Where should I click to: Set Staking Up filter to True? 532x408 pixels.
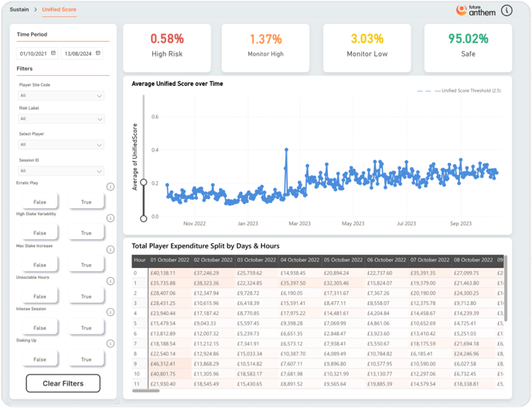(x=87, y=359)
